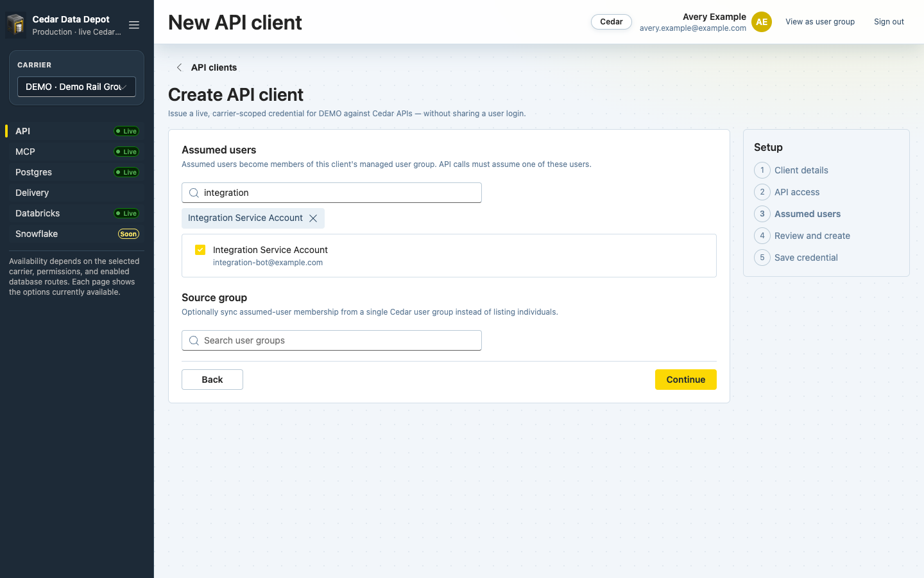Click View as user group link
Viewport: 924px width, 578px height.
[820, 22]
